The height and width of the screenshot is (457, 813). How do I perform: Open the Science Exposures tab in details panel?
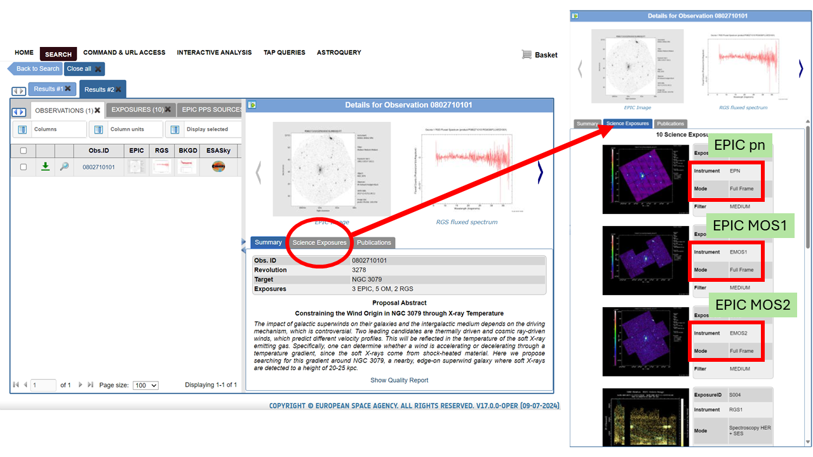coord(319,242)
